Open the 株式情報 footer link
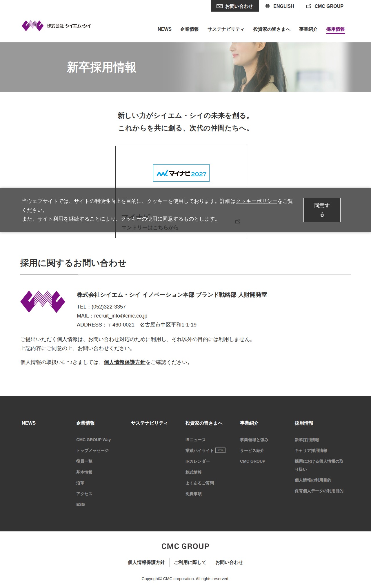The width and height of the screenshot is (371, 588). [194, 472]
